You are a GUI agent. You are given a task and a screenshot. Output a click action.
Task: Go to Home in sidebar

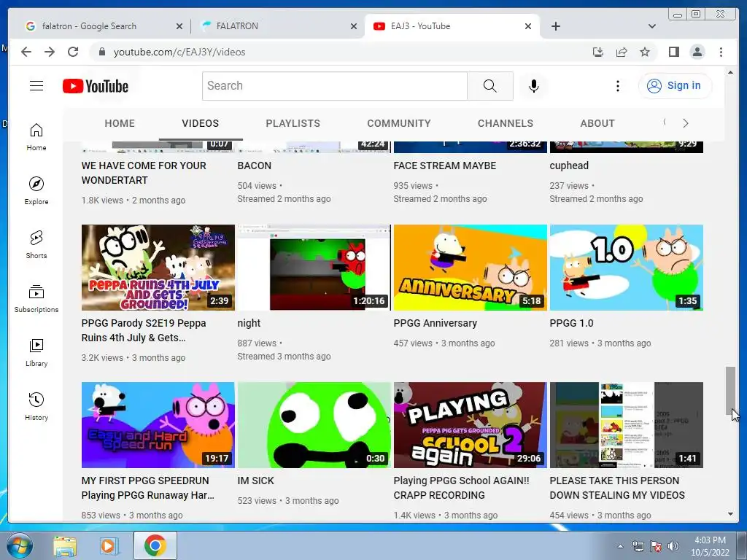36,137
